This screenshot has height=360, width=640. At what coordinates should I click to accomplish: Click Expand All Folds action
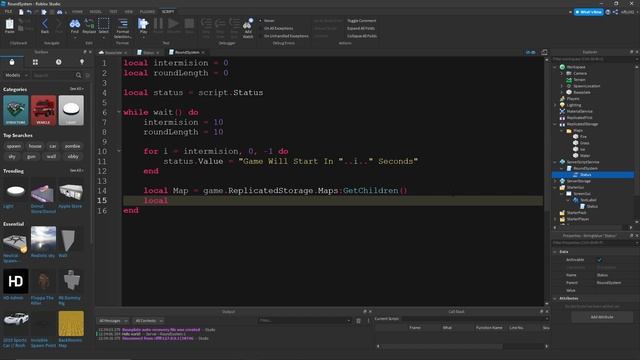click(361, 28)
